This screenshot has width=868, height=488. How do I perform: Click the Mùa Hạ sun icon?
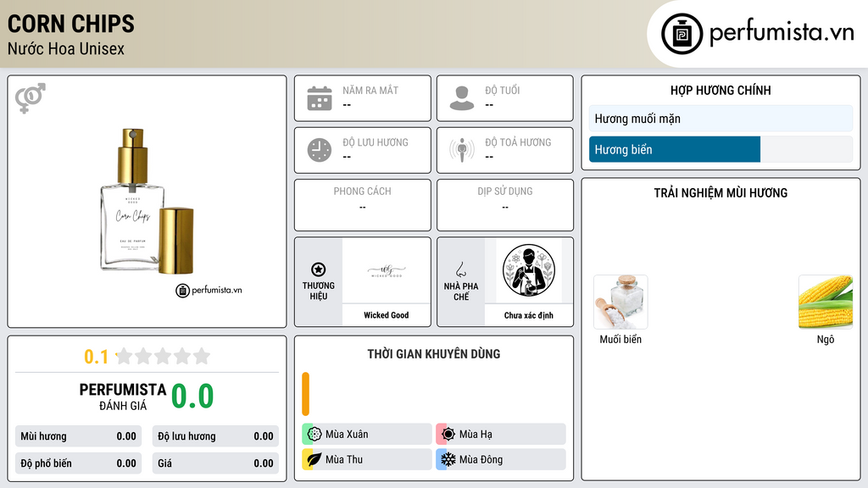pyautogui.click(x=448, y=435)
